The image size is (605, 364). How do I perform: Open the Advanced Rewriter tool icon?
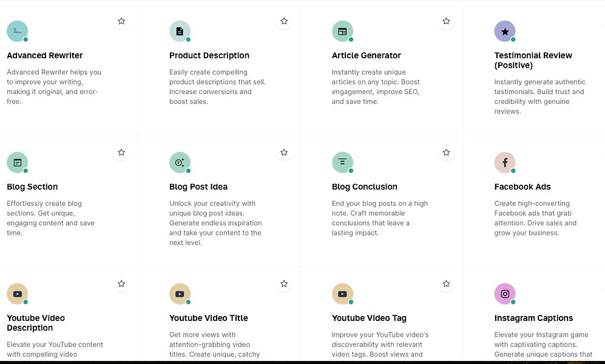coord(18,31)
